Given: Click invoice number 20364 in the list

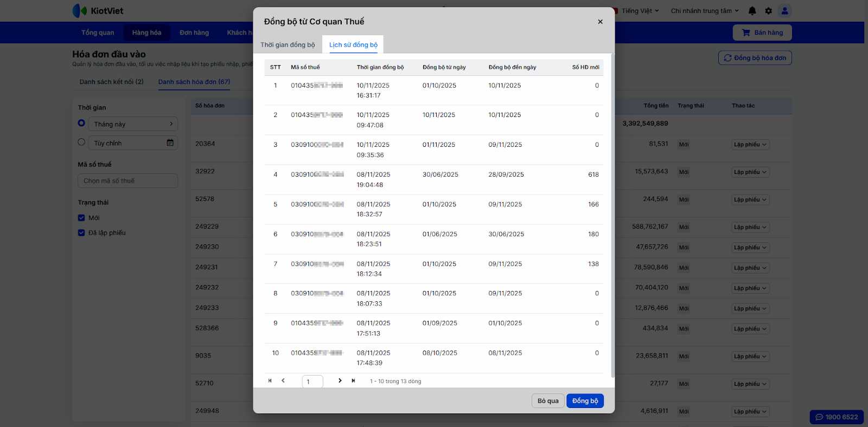Looking at the screenshot, I should click(205, 144).
